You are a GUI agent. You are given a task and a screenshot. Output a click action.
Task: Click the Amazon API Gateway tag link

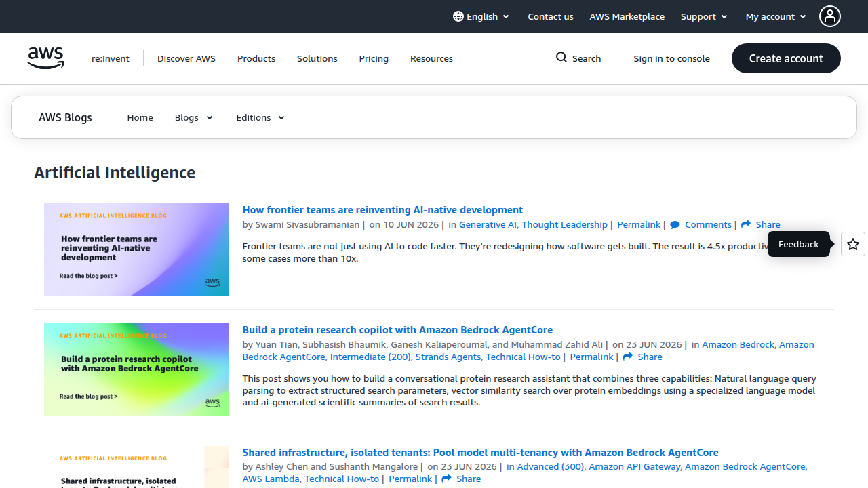point(635,466)
